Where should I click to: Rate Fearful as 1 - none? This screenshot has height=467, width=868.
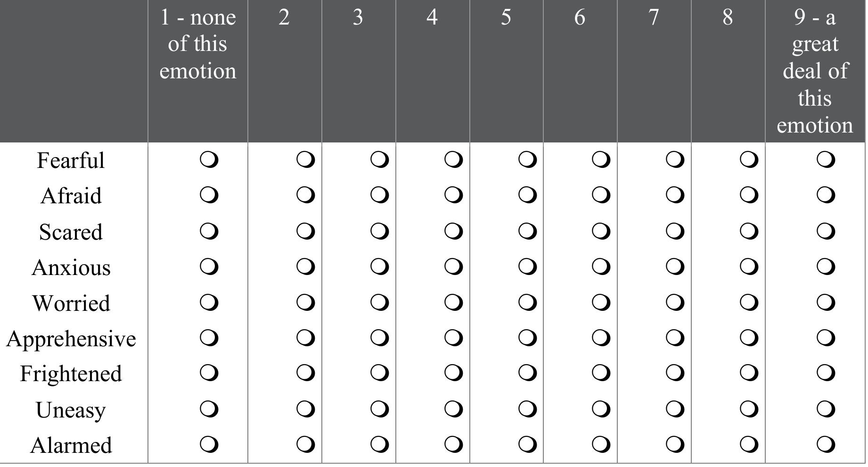click(x=209, y=160)
